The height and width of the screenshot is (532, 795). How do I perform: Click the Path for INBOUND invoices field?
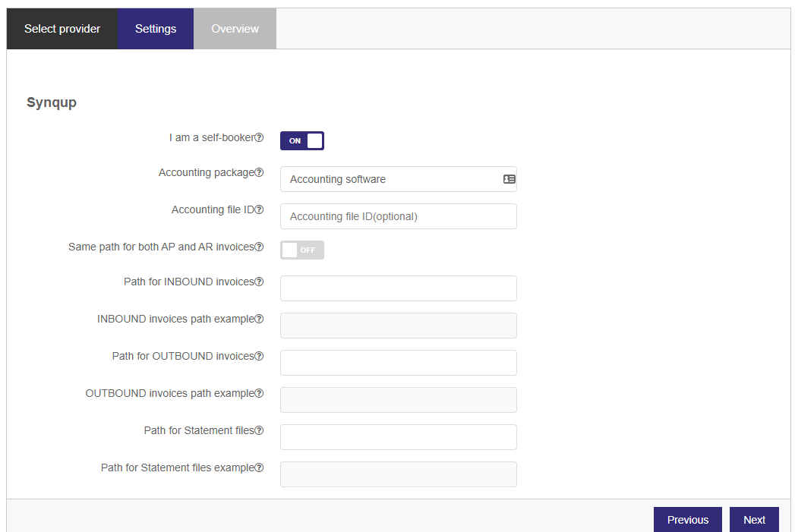click(399, 288)
